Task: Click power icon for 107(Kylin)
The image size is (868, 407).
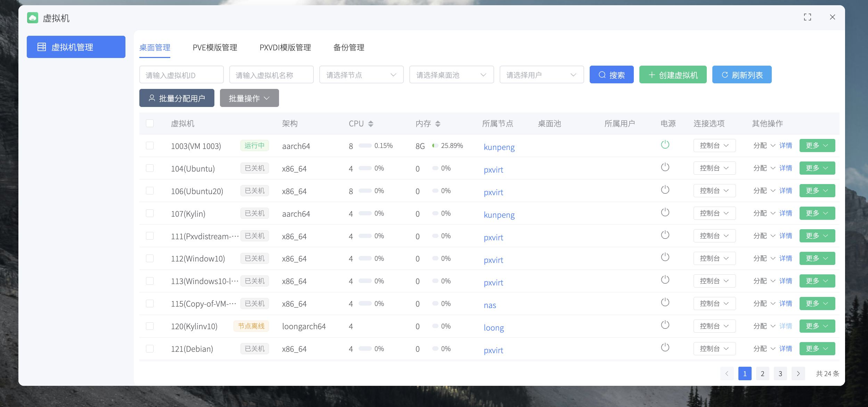Action: pyautogui.click(x=665, y=212)
